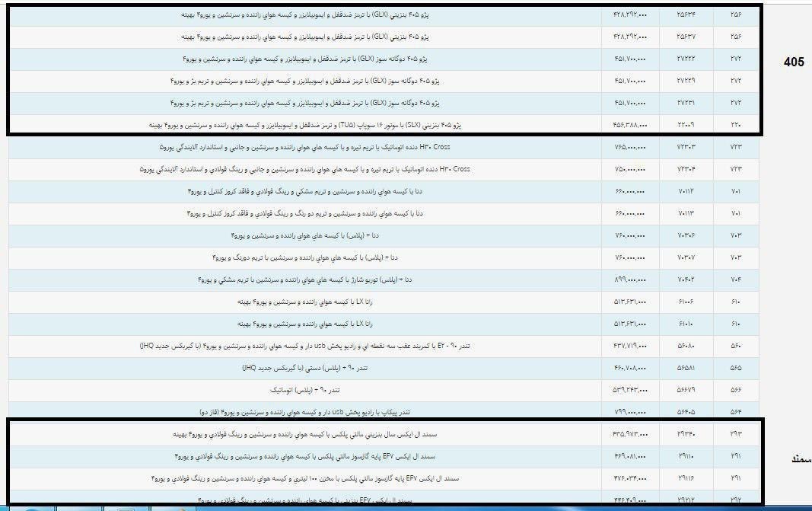The width and height of the screenshot is (812, 511).
Task: Select price ۷۹۹,۰۰۰,۰۰۰ for Tondar pickup
Action: pos(629,412)
